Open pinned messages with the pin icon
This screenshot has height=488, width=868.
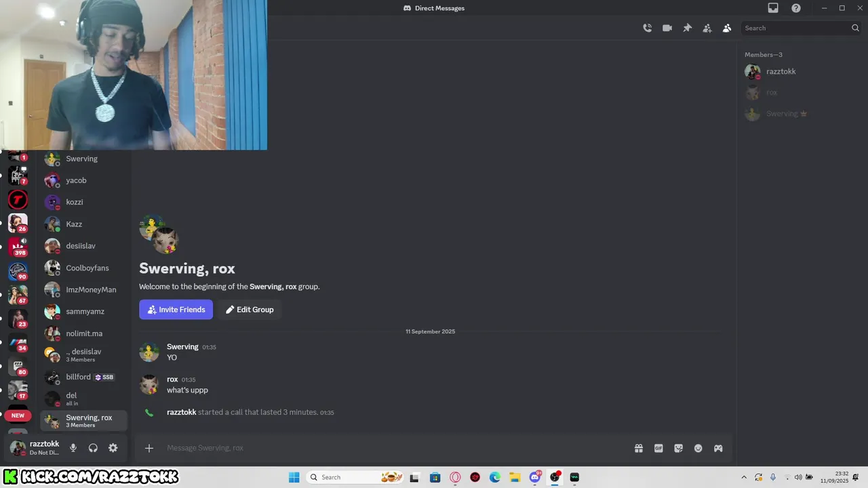687,28
